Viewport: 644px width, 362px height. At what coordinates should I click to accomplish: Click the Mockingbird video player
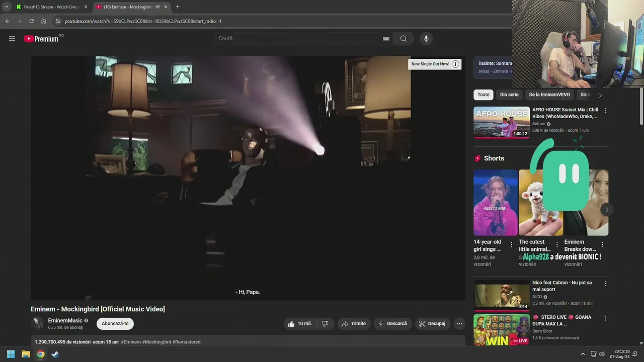[248, 178]
